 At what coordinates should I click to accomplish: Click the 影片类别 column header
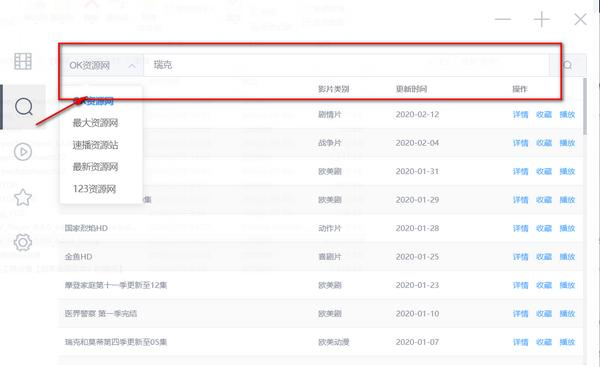333,89
